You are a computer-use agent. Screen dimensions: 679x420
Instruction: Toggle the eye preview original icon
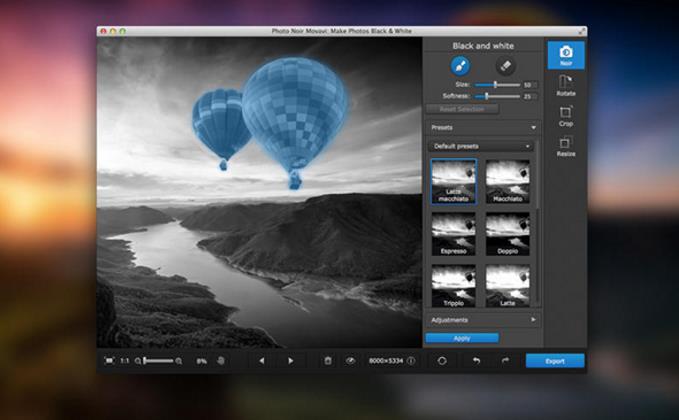(350, 361)
